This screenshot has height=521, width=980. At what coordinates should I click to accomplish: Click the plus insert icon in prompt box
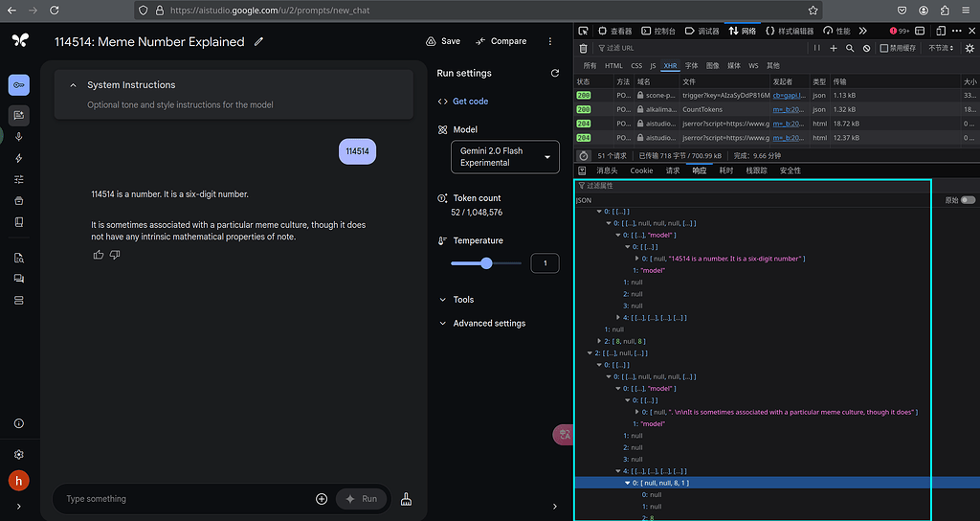click(322, 498)
